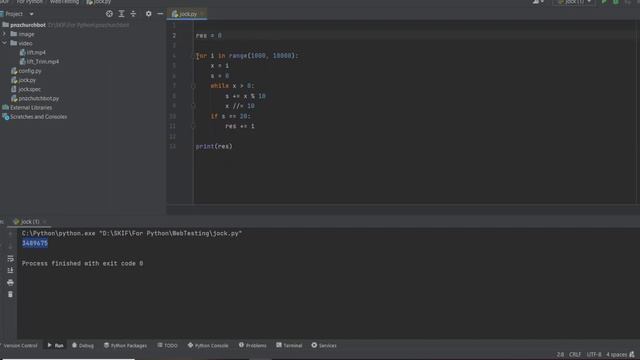This screenshot has height=360, width=640.
Task: Click the 'if s == 20:' code line
Action: 231,116
